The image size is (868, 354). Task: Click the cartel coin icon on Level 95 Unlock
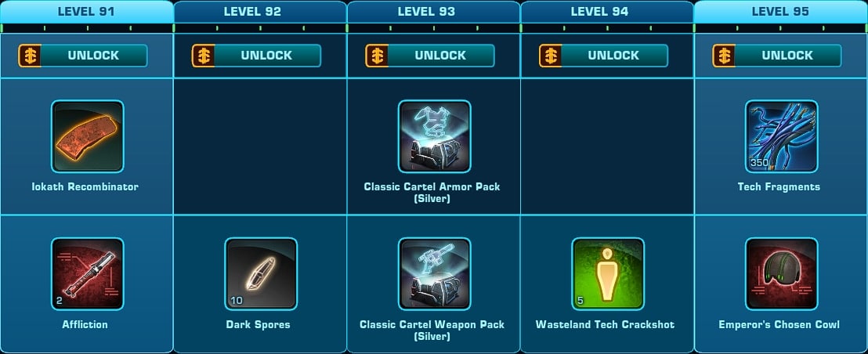pyautogui.click(x=724, y=56)
